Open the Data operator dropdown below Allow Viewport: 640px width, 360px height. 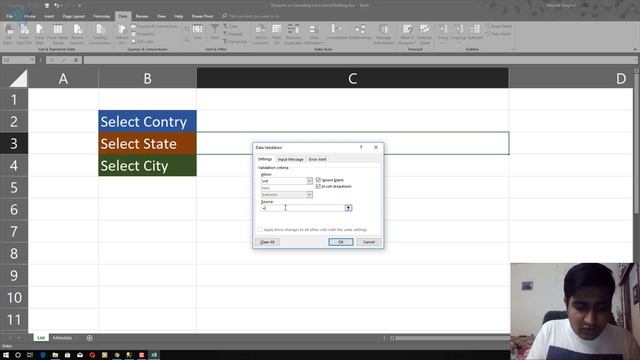point(309,195)
